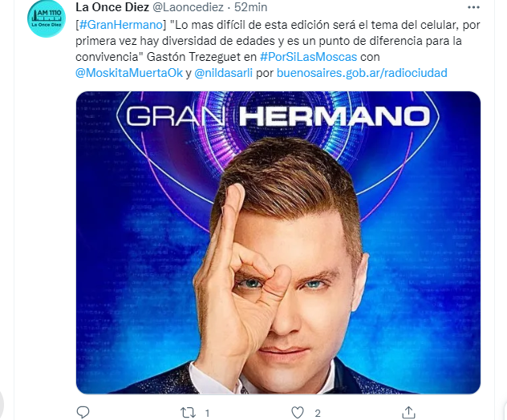Visit the @nildasarli mention
Screen dimensions: 507x420
224,73
